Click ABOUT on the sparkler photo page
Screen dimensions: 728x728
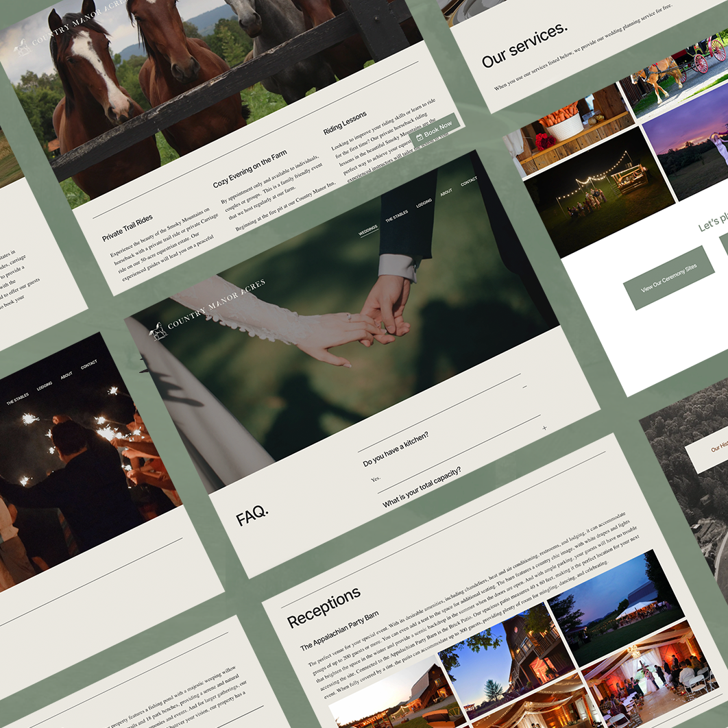point(66,375)
